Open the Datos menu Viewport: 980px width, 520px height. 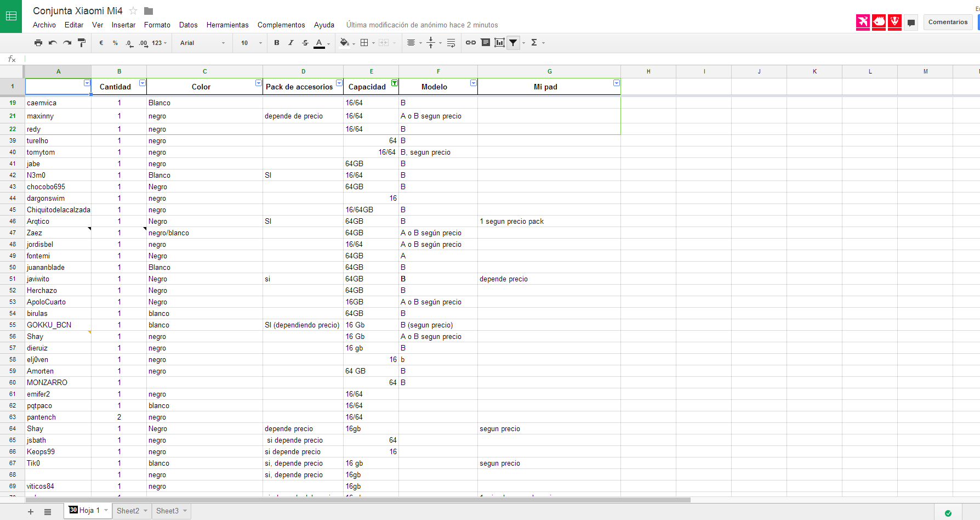[x=188, y=25]
